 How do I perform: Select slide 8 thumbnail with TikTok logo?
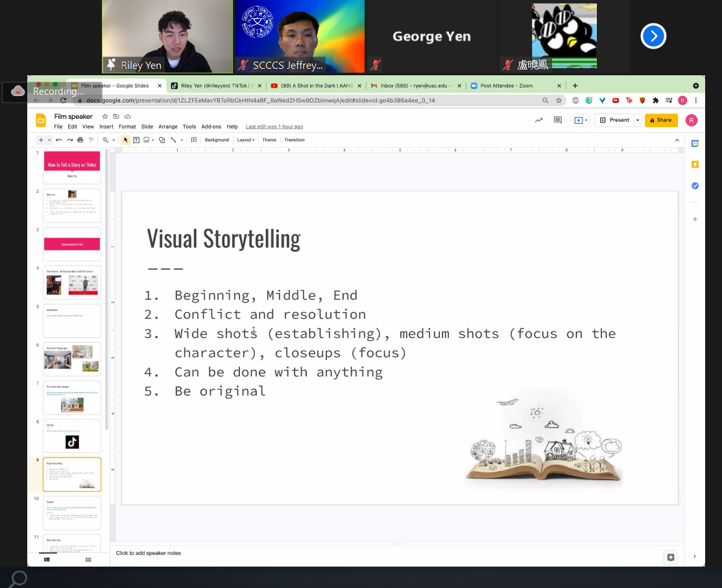[x=72, y=435]
